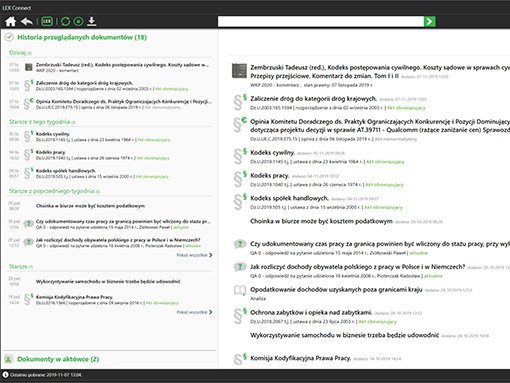Open Opodatkowanie dochodów uzyskanych poza granicami kraju
The width and height of the screenshot is (510, 383).
pos(336,289)
